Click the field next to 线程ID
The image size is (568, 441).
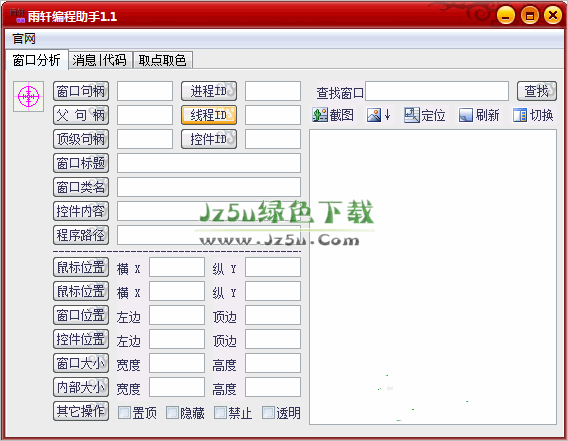273,115
